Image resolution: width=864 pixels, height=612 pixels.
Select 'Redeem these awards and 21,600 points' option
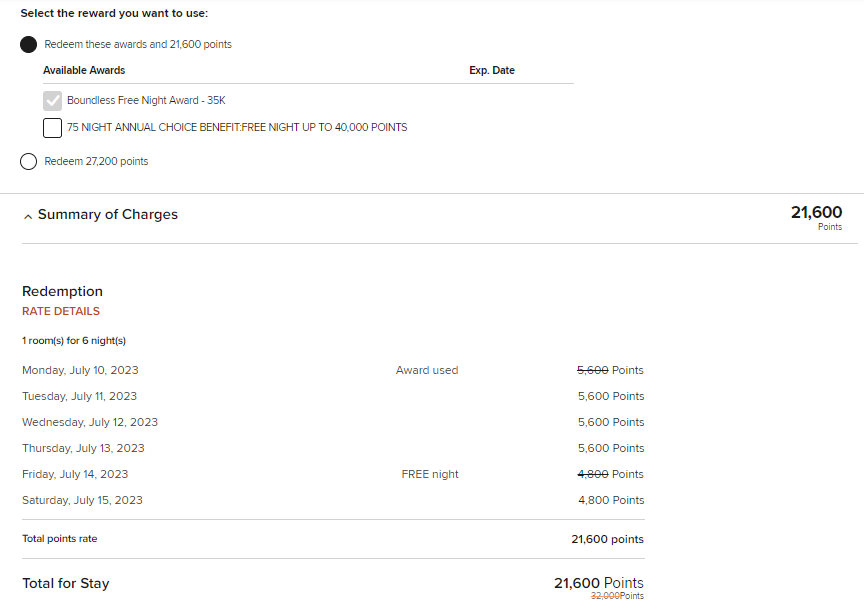click(x=28, y=45)
